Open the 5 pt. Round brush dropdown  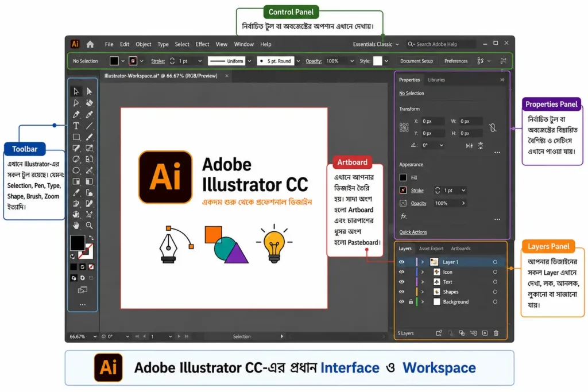click(298, 61)
